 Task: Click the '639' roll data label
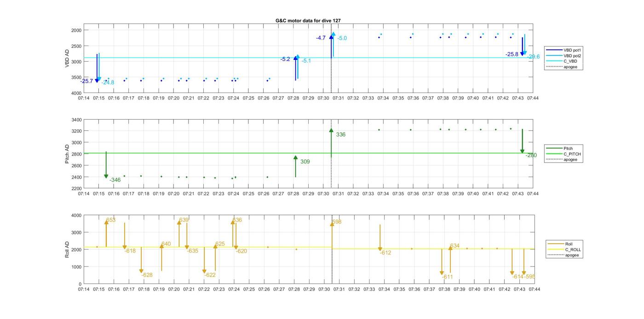(x=184, y=220)
